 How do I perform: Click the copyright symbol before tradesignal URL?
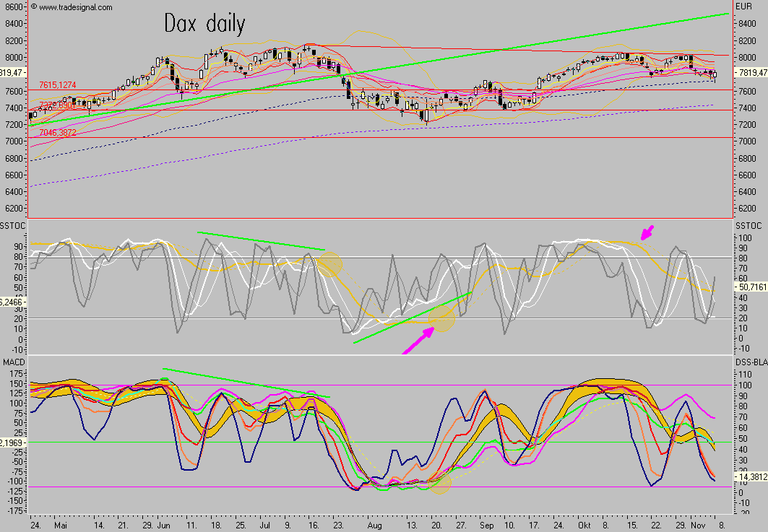point(34,7)
